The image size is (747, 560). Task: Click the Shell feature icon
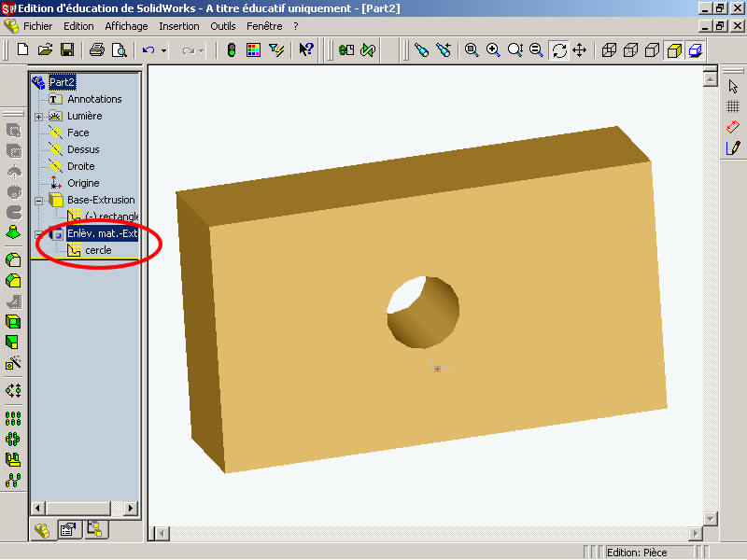(13, 322)
